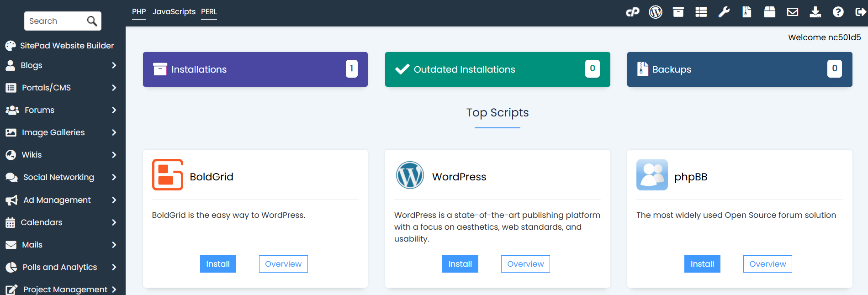The image size is (868, 295).
Task: Click the Mails envelope icon in the sidebar
Action: click(x=11, y=245)
